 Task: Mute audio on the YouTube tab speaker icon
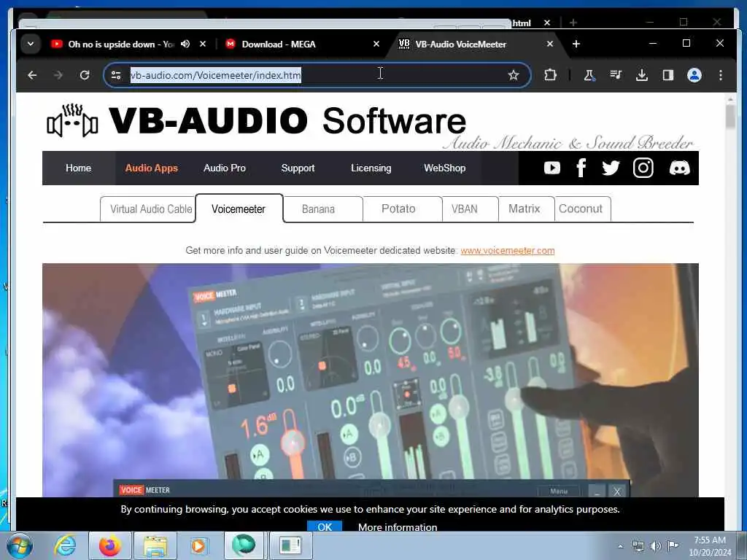click(185, 44)
